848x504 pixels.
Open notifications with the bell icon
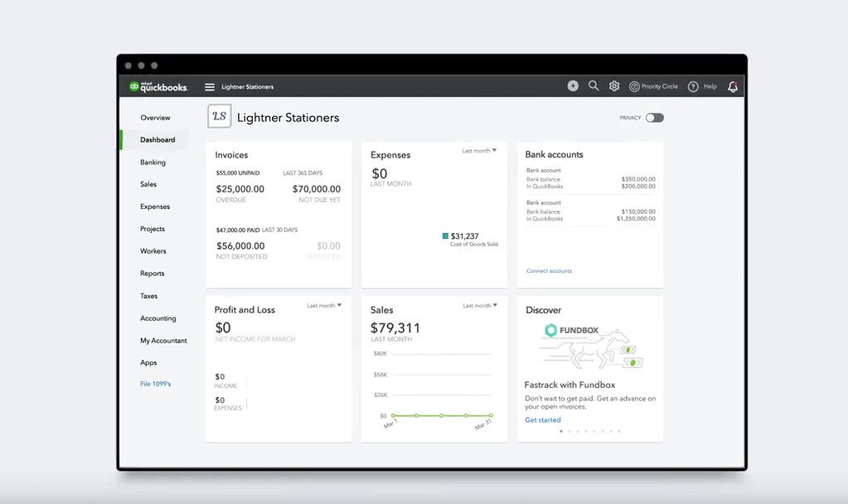733,86
